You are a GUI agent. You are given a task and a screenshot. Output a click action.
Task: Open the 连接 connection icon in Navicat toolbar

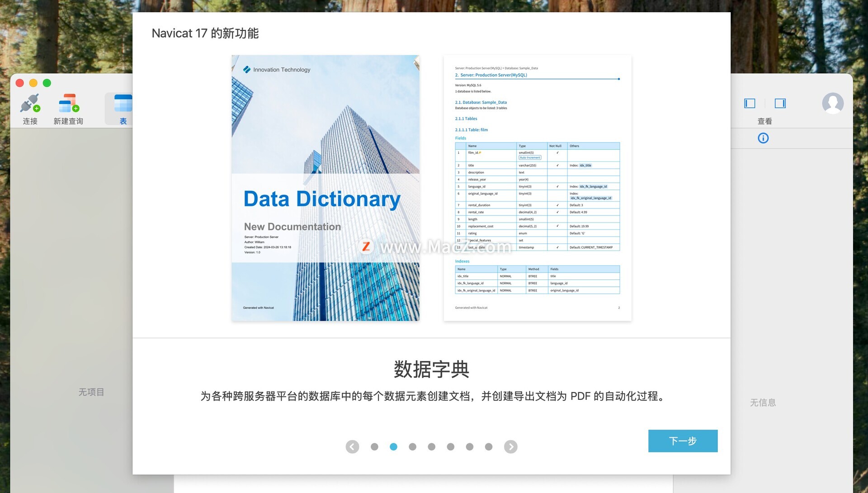coord(30,103)
